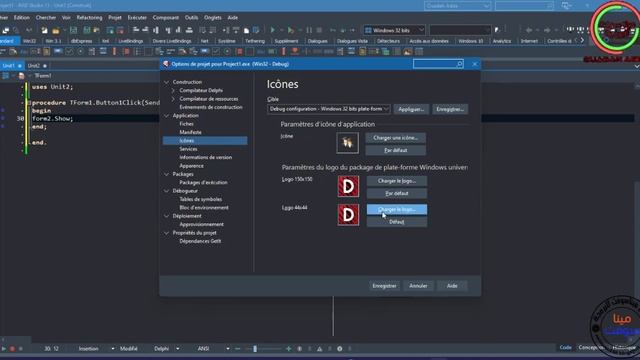This screenshot has width=640, height=360.
Task: Switch to the Unit2 editor tab
Action: 34,66
